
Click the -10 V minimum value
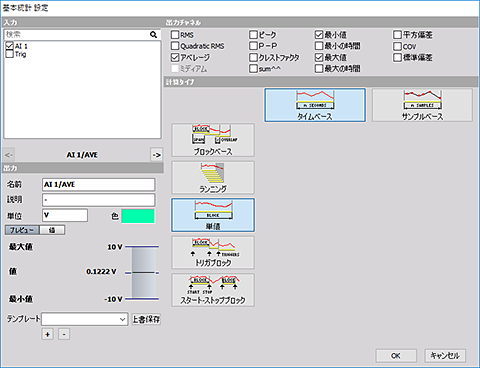click(113, 299)
